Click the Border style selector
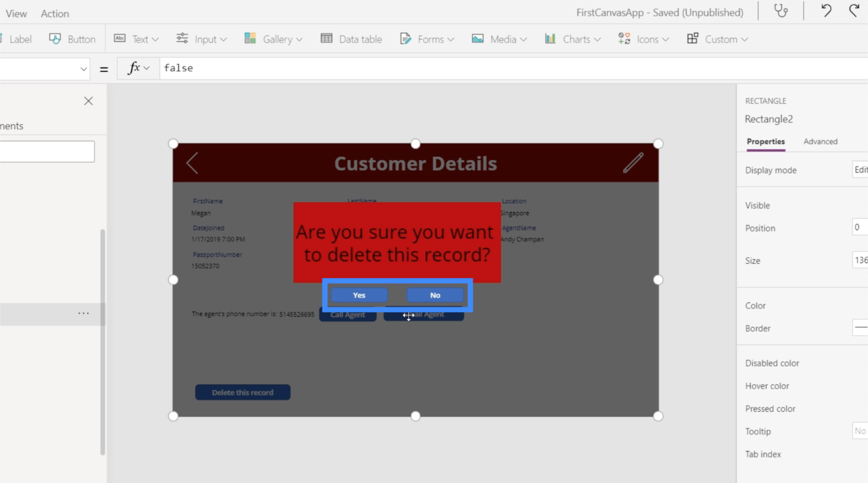868x483 pixels. (860, 327)
